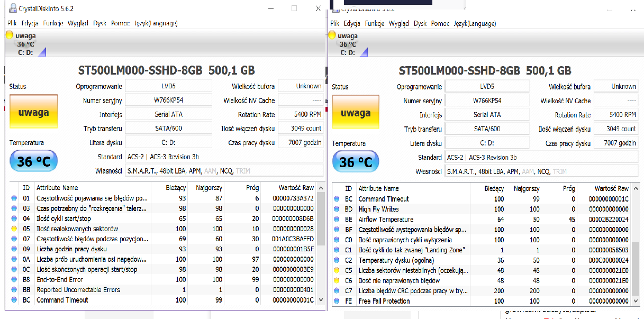Select yellow disk status indicator in right window

(332, 35)
